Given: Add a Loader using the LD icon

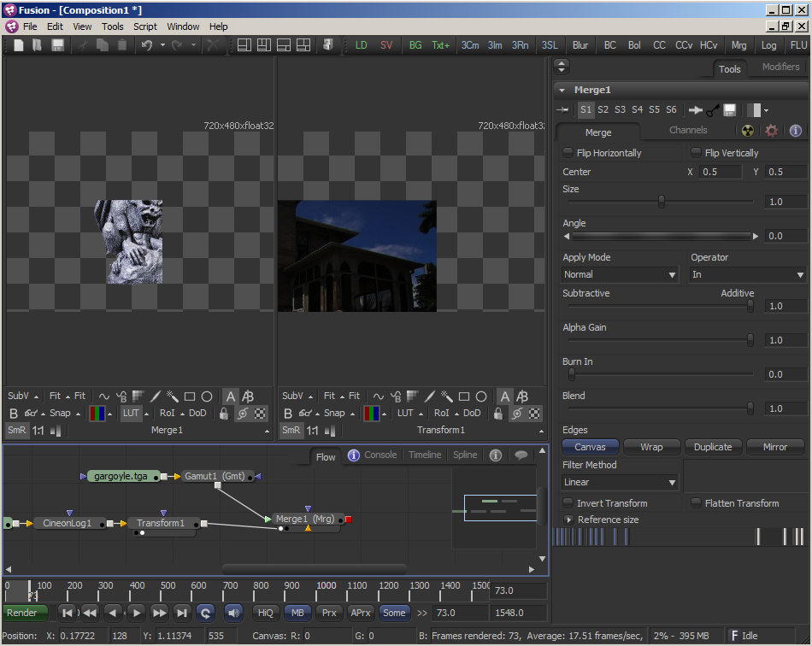Looking at the screenshot, I should (x=361, y=45).
